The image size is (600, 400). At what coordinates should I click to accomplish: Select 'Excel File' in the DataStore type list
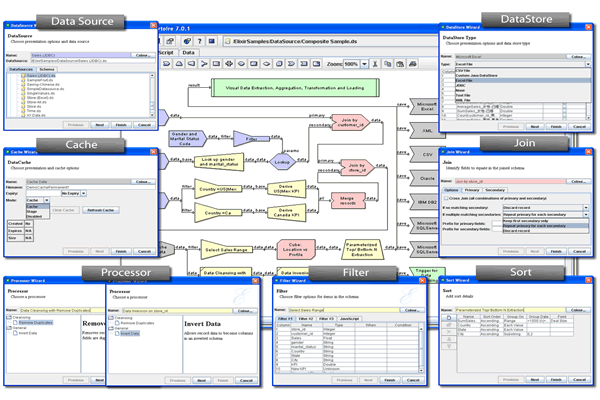click(522, 81)
